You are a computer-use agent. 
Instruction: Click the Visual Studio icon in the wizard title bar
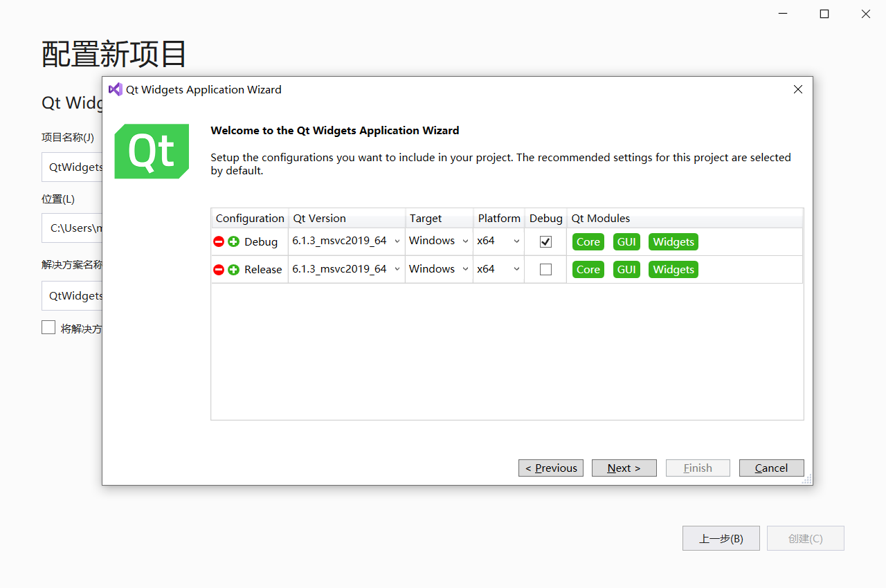click(x=116, y=89)
